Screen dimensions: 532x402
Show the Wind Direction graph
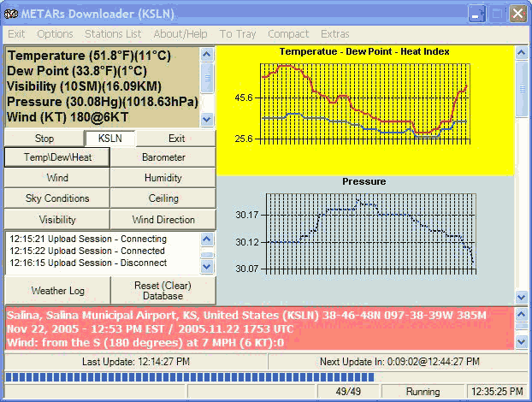pos(163,220)
